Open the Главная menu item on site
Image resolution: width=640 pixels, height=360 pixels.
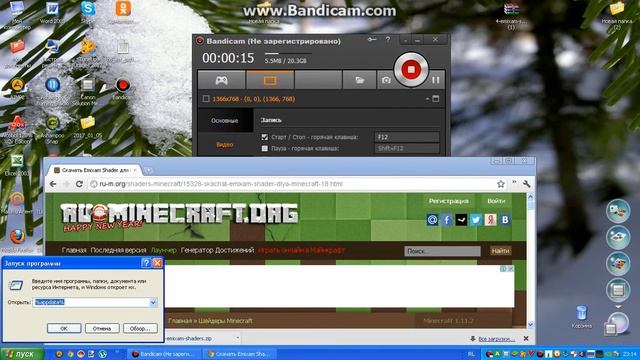[x=74, y=250]
